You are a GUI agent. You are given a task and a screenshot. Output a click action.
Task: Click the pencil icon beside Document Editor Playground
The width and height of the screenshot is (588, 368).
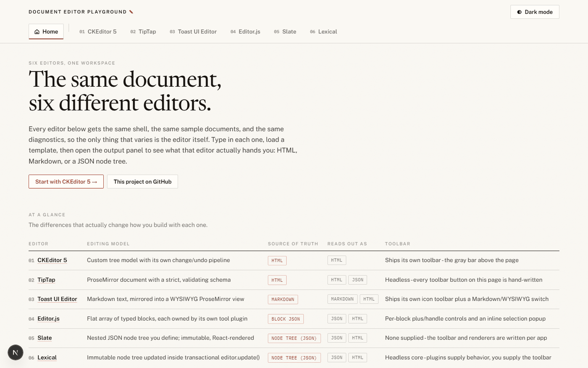pos(131,12)
